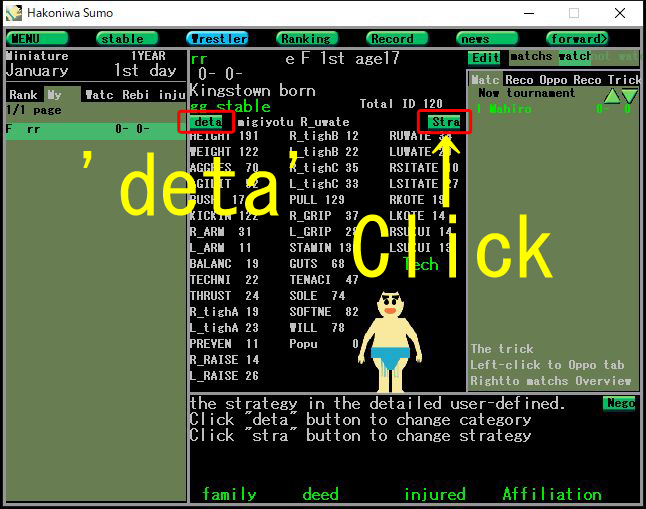
Task: Click the 'TENACI 47' stat
Action: click(323, 280)
